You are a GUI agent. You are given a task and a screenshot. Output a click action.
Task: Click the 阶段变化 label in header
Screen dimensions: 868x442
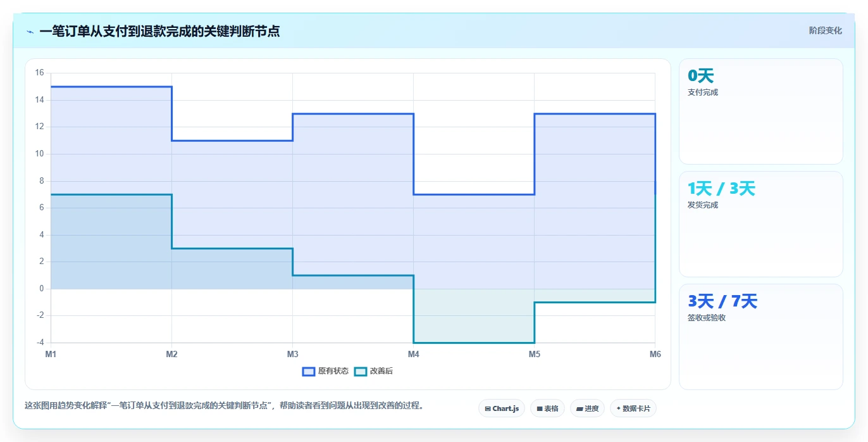point(826,30)
